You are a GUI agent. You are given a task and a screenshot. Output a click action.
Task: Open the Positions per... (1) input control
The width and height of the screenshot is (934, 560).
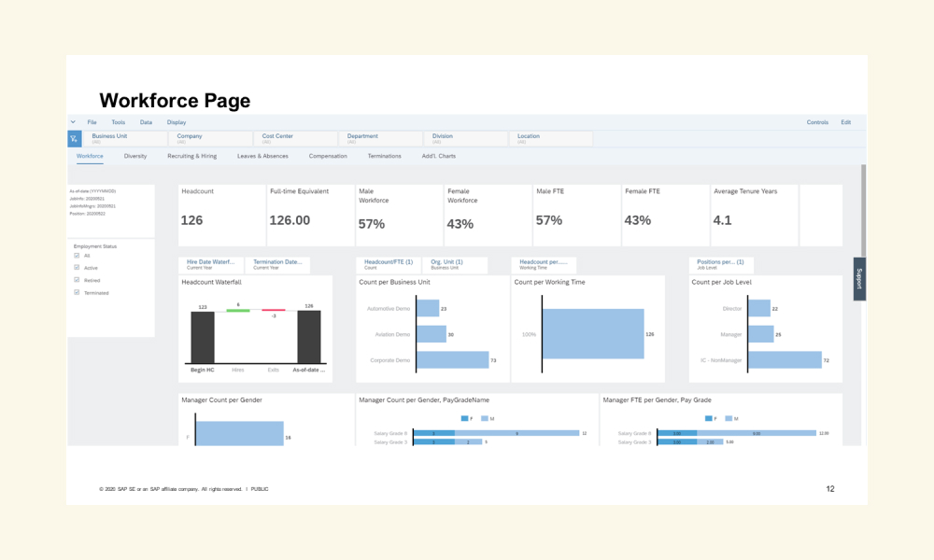pos(721,264)
